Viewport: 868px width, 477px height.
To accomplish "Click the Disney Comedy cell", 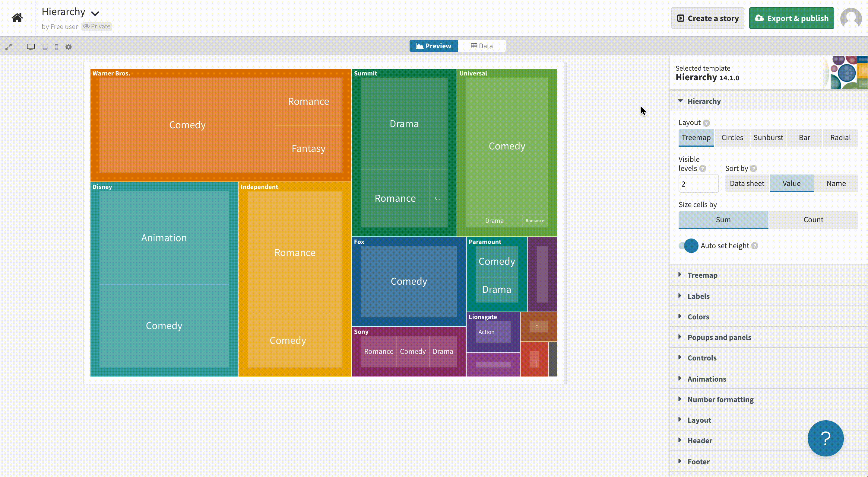I will pos(164,326).
